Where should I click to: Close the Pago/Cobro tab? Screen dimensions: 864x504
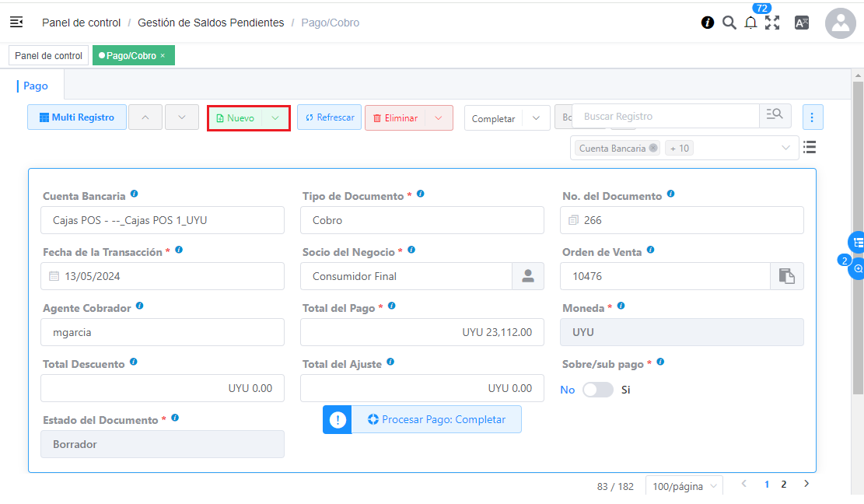pyautogui.click(x=163, y=56)
